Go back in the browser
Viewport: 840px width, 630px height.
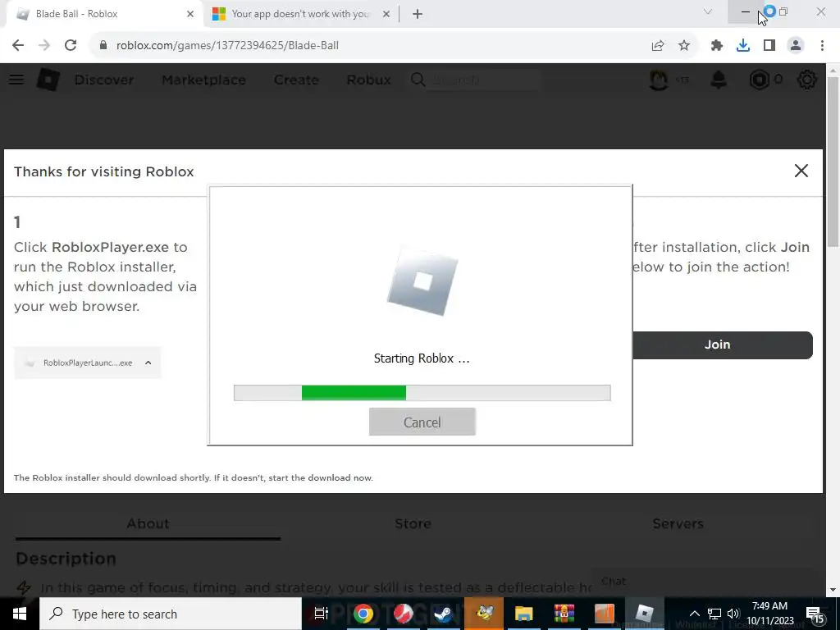pyautogui.click(x=18, y=46)
